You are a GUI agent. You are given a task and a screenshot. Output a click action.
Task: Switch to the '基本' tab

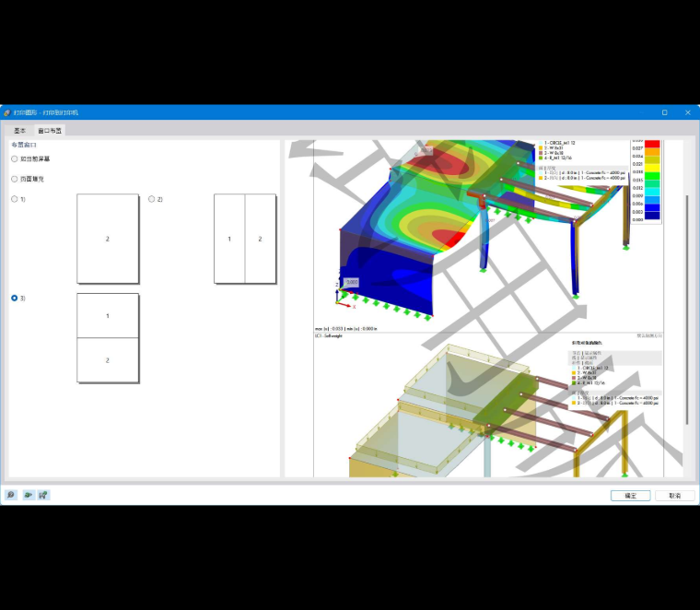pyautogui.click(x=19, y=131)
